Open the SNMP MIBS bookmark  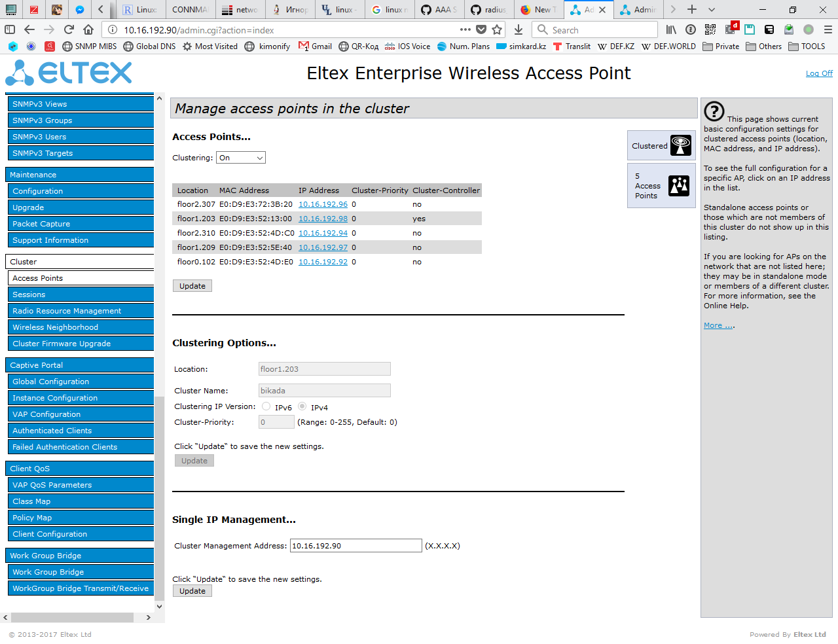coord(89,46)
